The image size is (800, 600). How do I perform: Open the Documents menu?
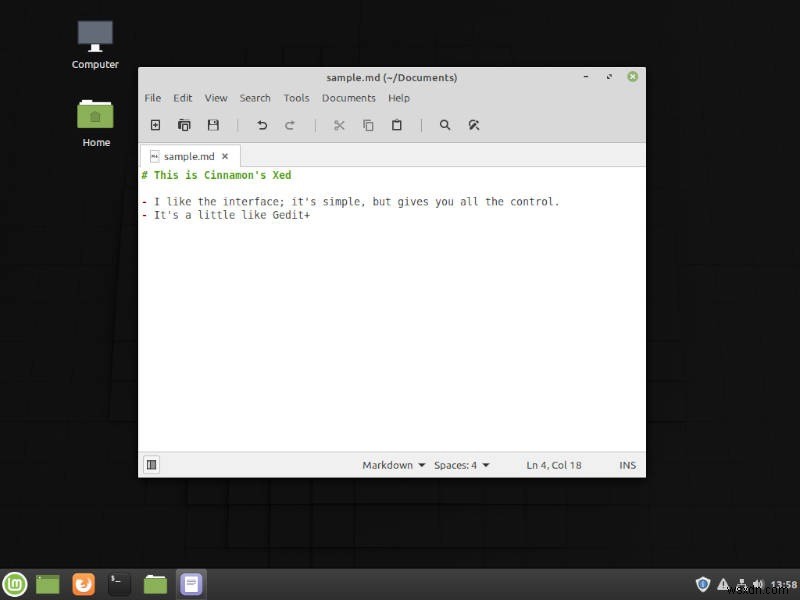348,98
